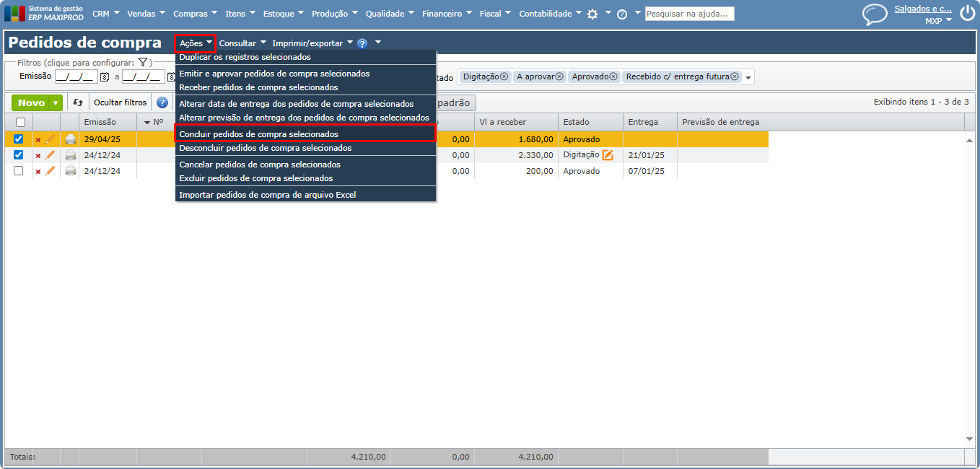Select Cancelar pedidos de compra selecionados
The image size is (980, 469).
[x=305, y=165]
